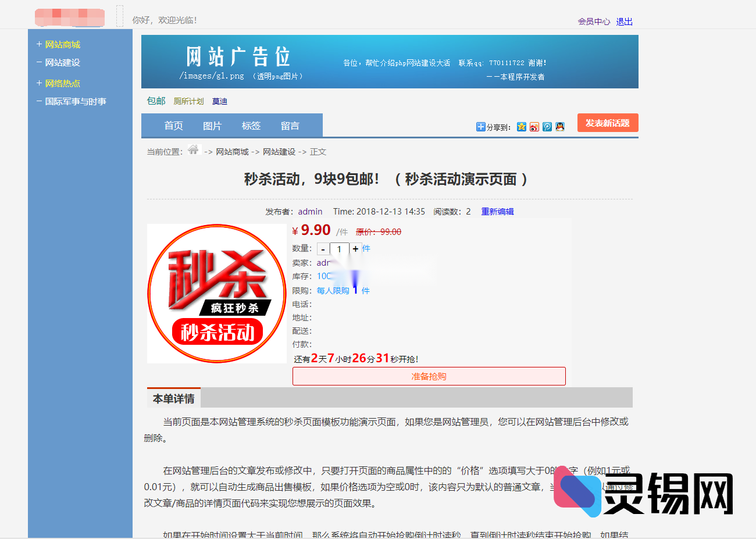Viewport: 756px width, 539px height.
Task: Click the home icon in the breadcrumb
Action: click(194, 151)
